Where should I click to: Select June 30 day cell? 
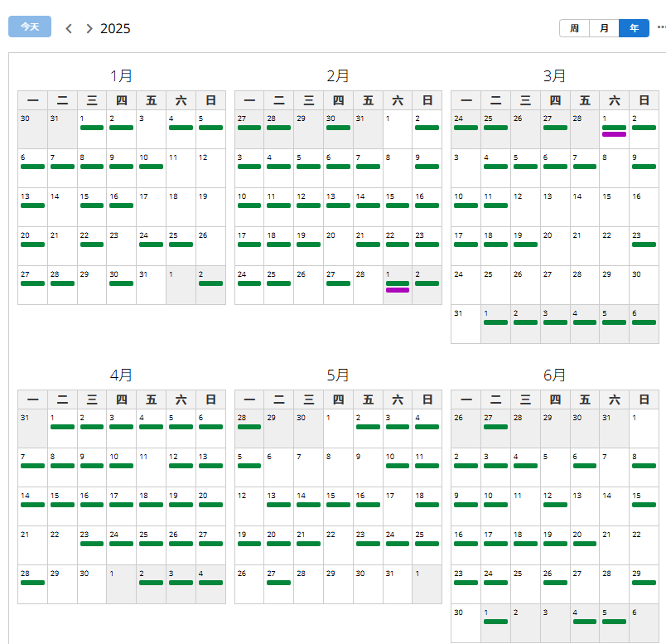point(466,622)
